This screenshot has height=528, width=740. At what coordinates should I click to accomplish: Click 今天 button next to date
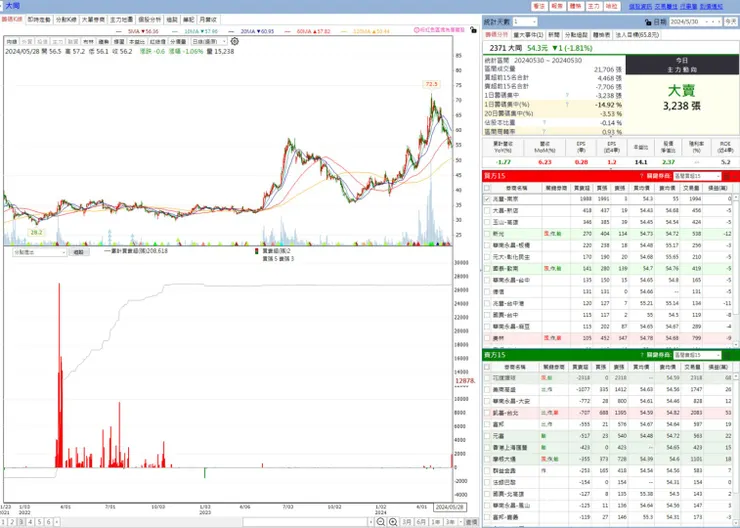click(730, 22)
